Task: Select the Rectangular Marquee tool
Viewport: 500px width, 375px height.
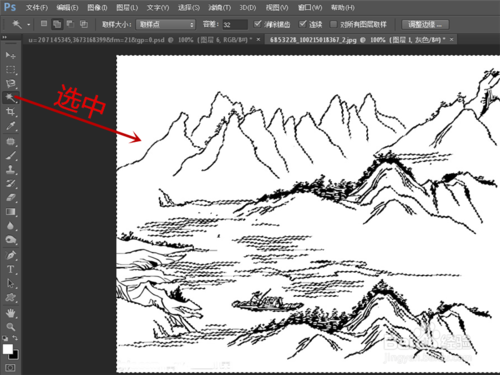Action: pos(10,69)
